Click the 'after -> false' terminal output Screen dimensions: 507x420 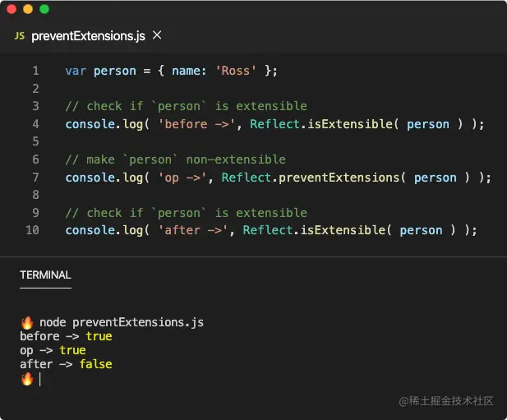(66, 364)
